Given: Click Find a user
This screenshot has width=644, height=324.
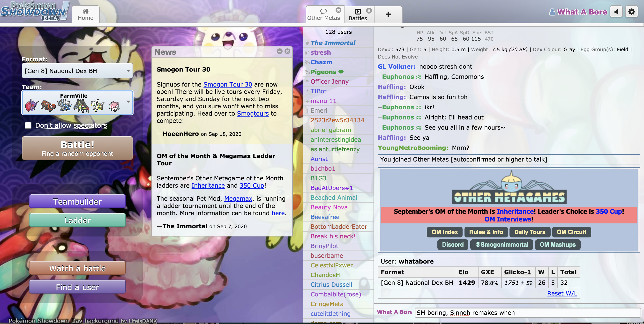Looking at the screenshot, I should [77, 287].
